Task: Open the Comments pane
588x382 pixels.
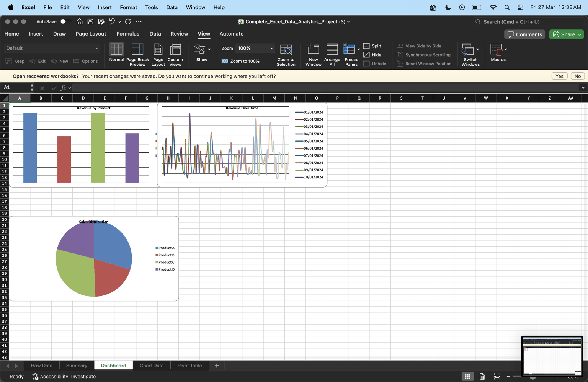Action: [x=524, y=34]
